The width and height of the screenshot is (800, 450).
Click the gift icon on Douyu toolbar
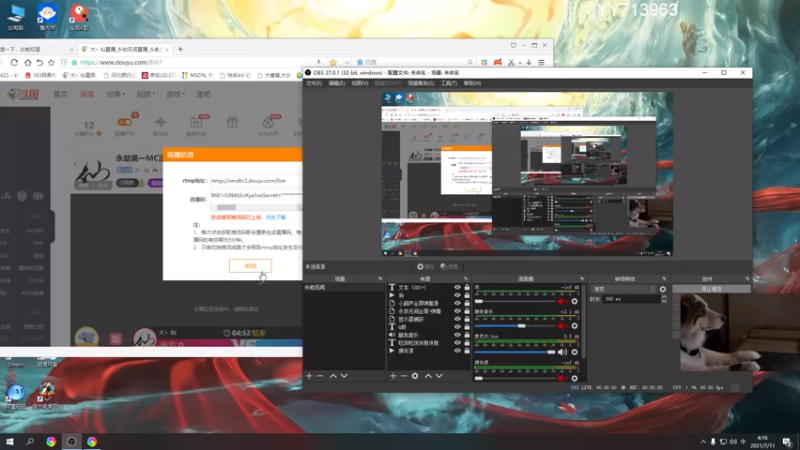click(x=232, y=122)
